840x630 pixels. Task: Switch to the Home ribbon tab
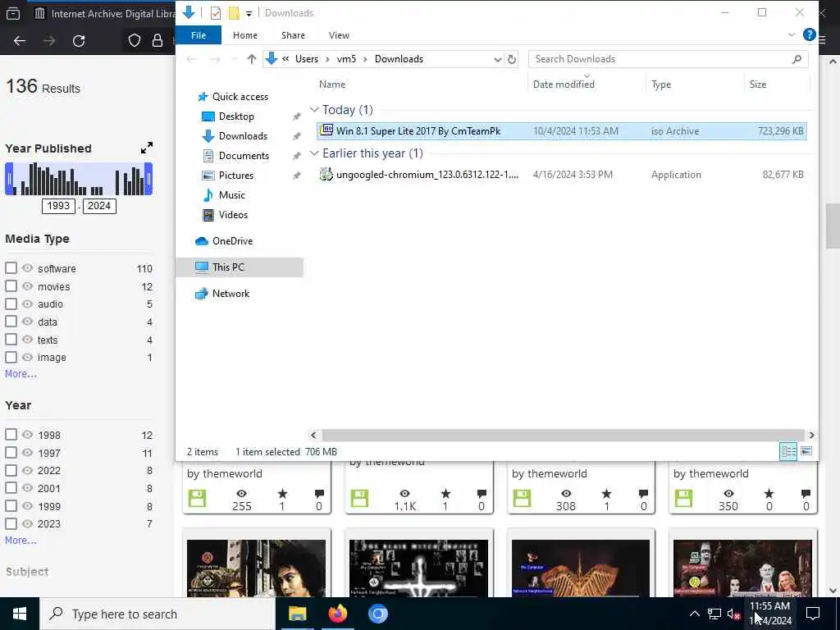[244, 35]
